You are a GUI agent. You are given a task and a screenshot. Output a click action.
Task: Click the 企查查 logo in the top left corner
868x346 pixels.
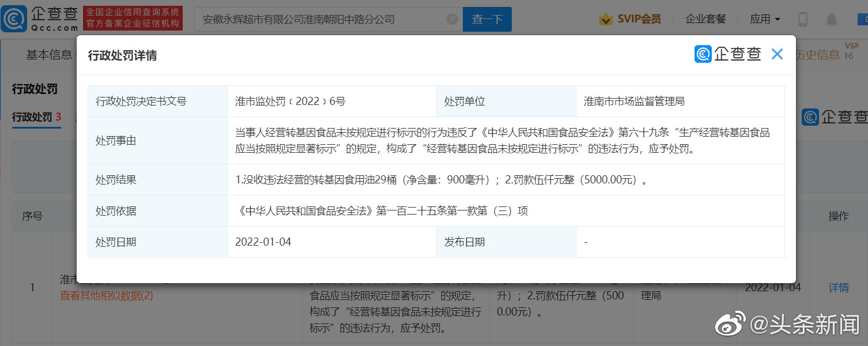[35, 18]
